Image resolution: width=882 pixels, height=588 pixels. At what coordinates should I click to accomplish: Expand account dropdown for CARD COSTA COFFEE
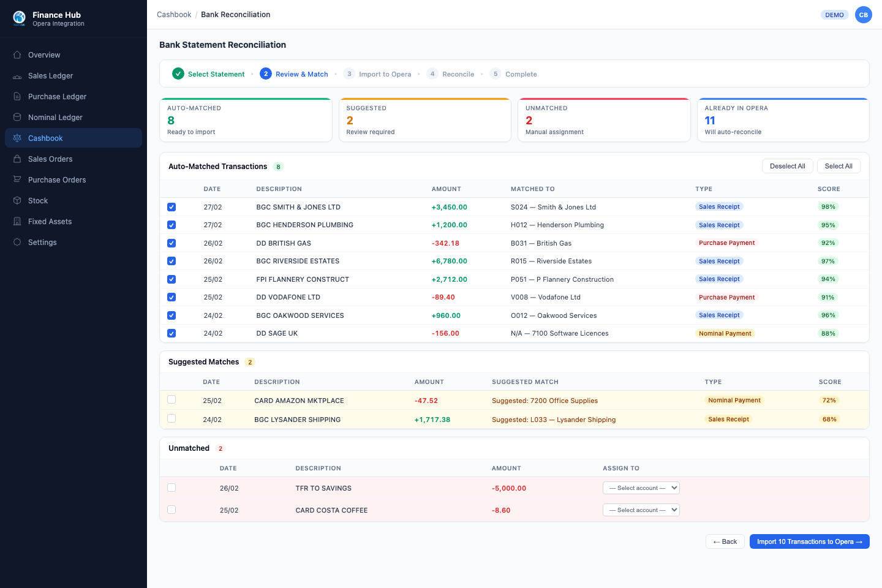pyautogui.click(x=641, y=510)
